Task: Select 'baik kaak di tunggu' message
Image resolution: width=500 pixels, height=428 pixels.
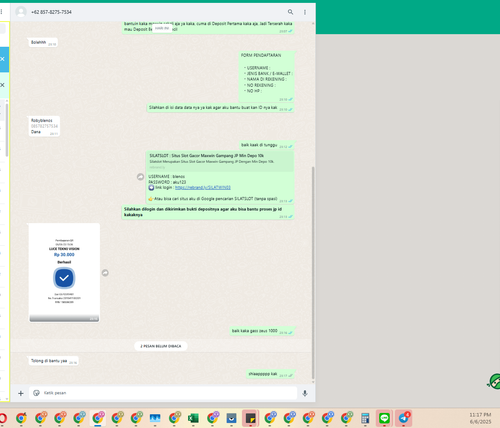Action: 267,145
